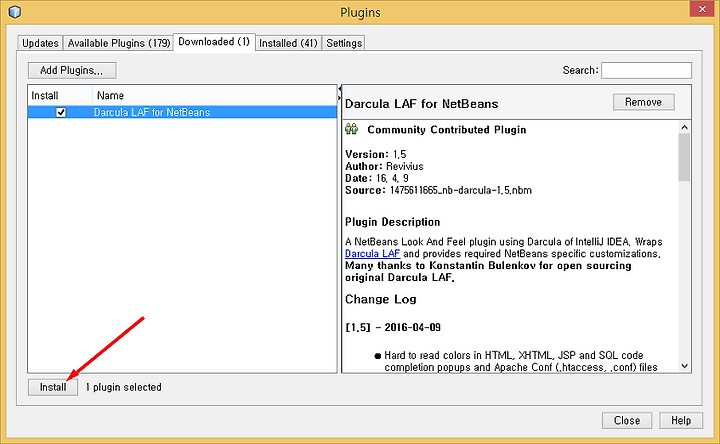Switch to the Updates tab

(x=40, y=43)
